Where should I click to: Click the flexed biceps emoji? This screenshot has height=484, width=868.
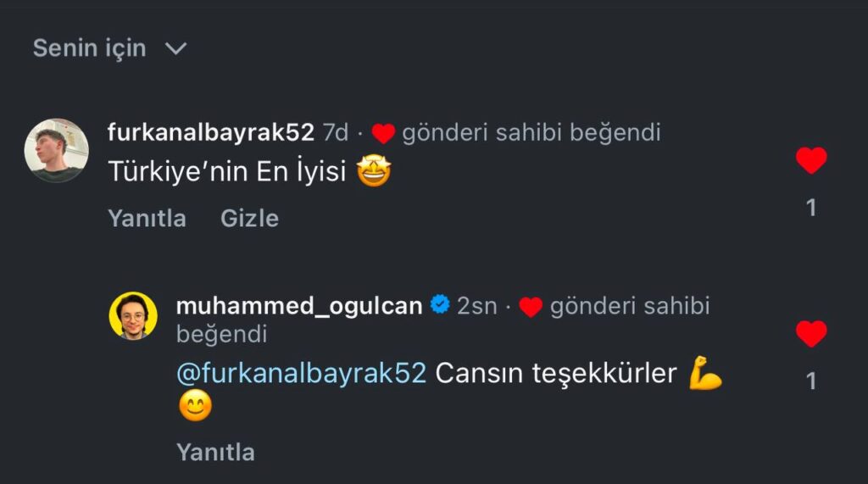point(705,373)
